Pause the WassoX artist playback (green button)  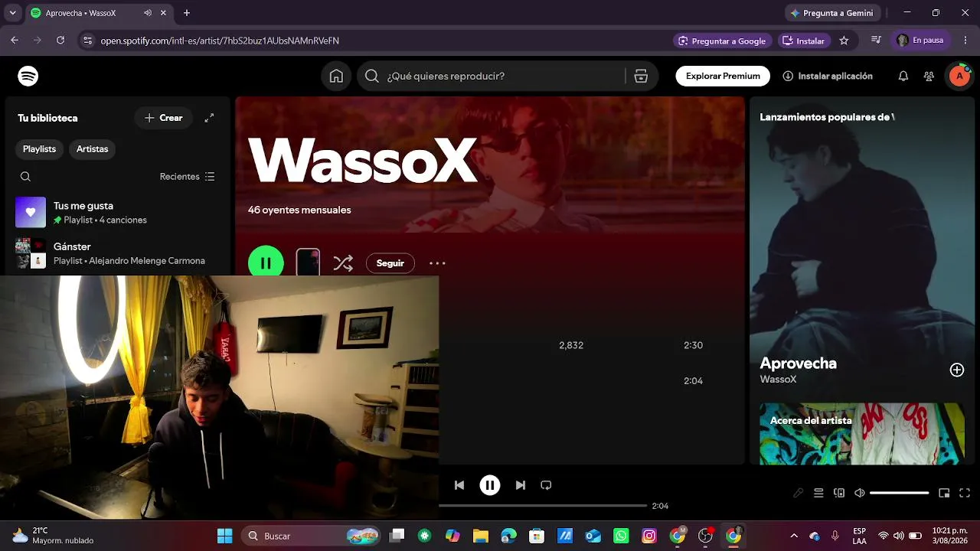(266, 262)
